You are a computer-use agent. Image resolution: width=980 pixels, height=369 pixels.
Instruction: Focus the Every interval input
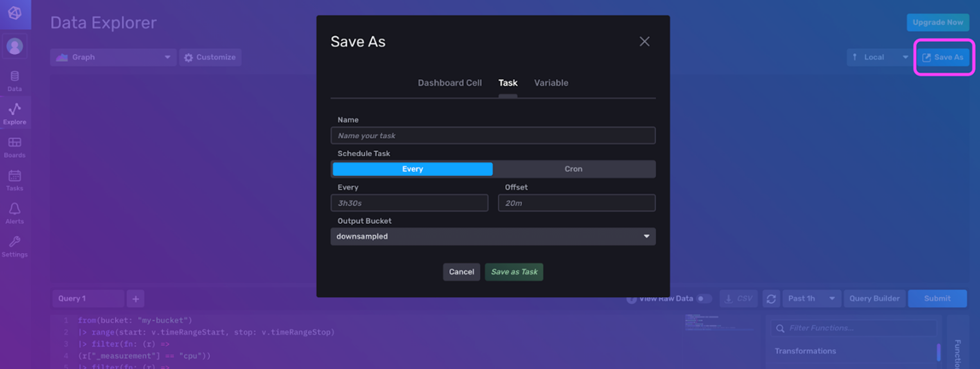(409, 203)
